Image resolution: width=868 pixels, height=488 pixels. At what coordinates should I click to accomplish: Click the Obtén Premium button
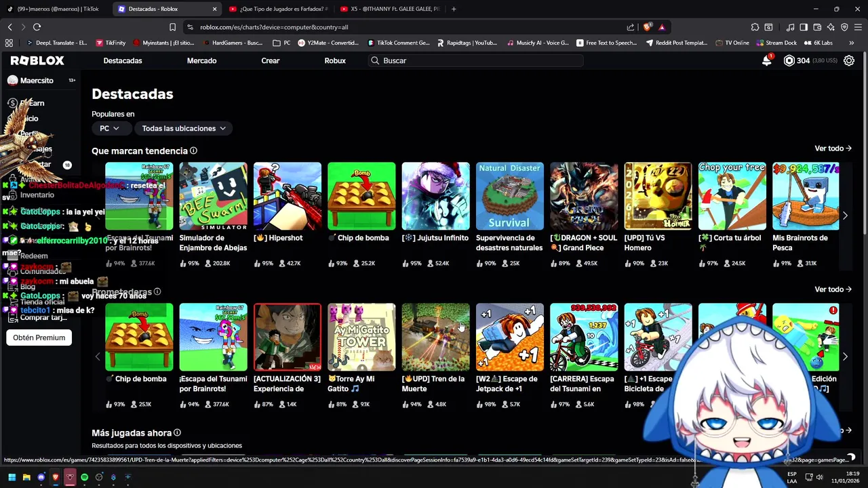point(39,338)
